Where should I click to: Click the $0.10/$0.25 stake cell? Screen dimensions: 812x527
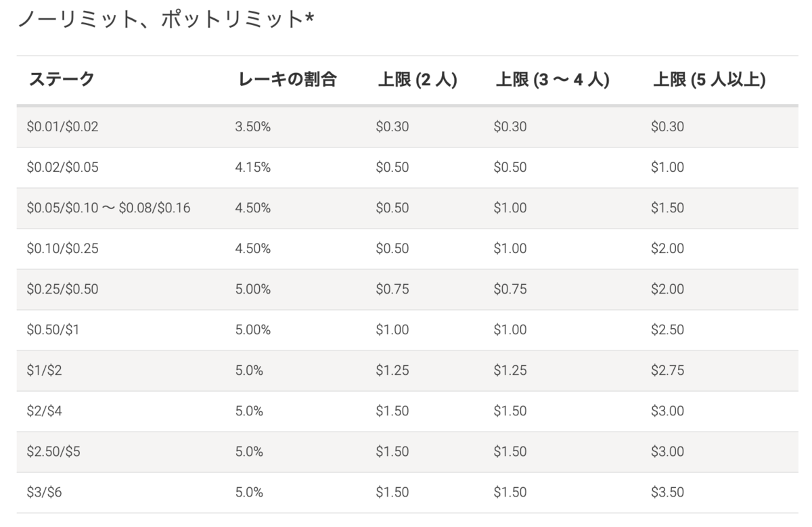click(62, 248)
